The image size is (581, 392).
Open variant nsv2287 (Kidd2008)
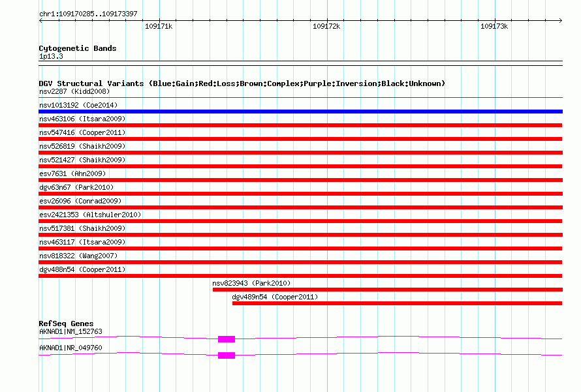click(74, 91)
